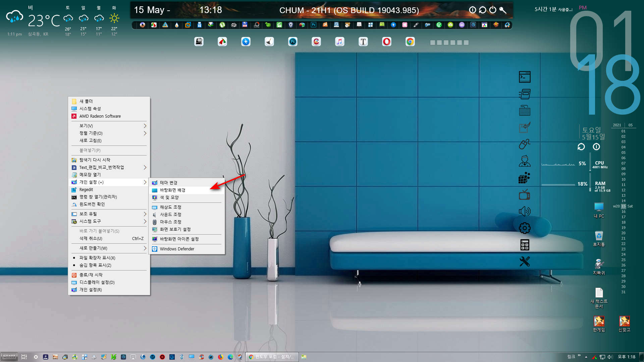The width and height of the screenshot is (644, 362).
Task: Open the T icon app in dock
Action: 363,42
